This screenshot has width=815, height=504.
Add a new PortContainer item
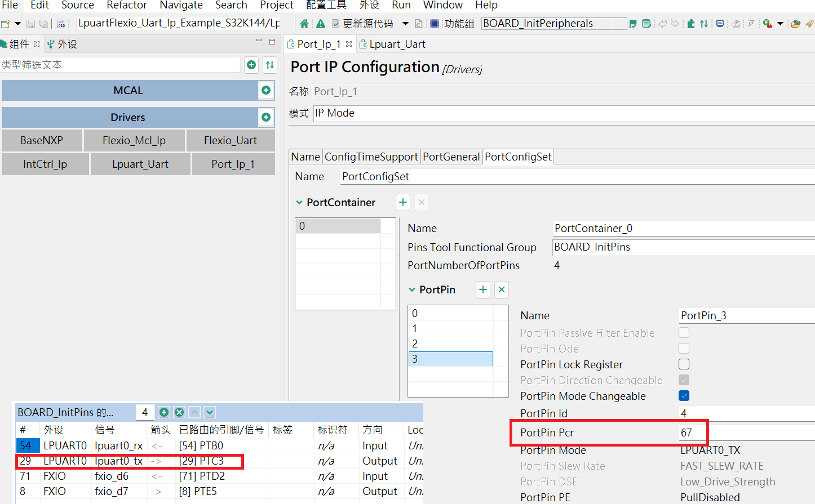(403, 202)
